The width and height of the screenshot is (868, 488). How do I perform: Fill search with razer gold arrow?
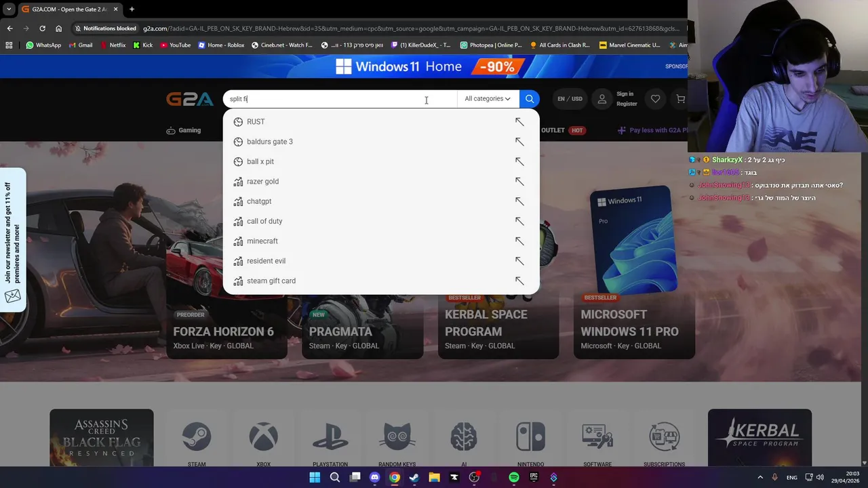[x=519, y=182]
